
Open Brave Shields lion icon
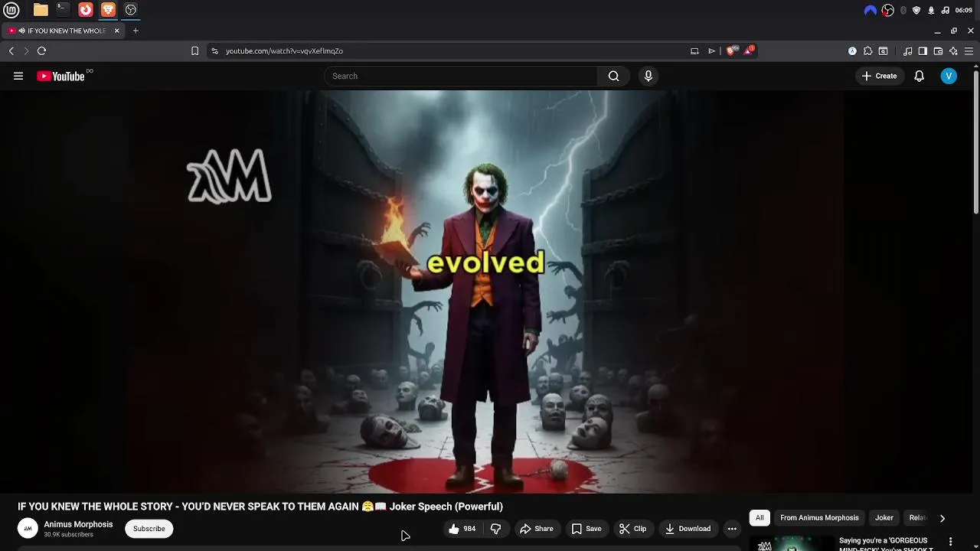(730, 51)
